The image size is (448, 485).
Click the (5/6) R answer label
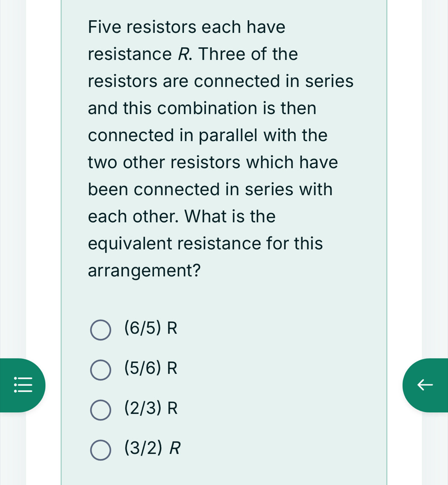tap(150, 368)
